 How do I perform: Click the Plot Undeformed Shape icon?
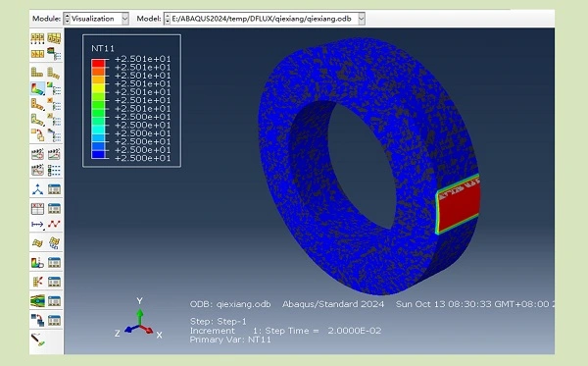[37, 72]
